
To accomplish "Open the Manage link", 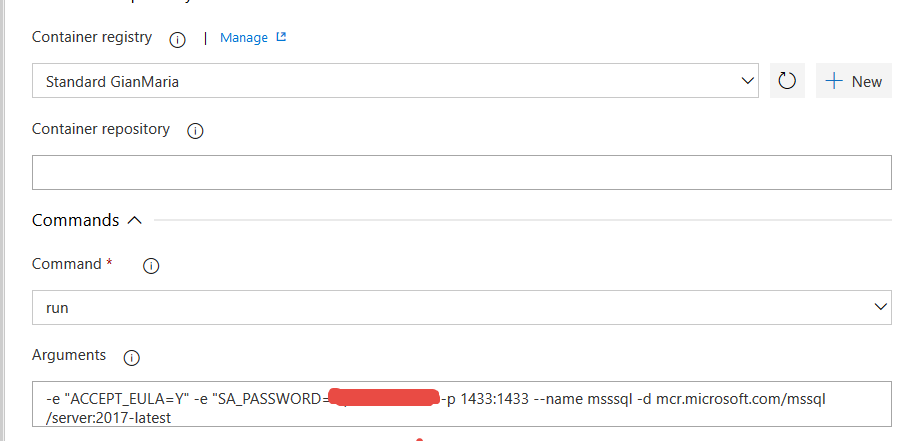I will [244, 38].
